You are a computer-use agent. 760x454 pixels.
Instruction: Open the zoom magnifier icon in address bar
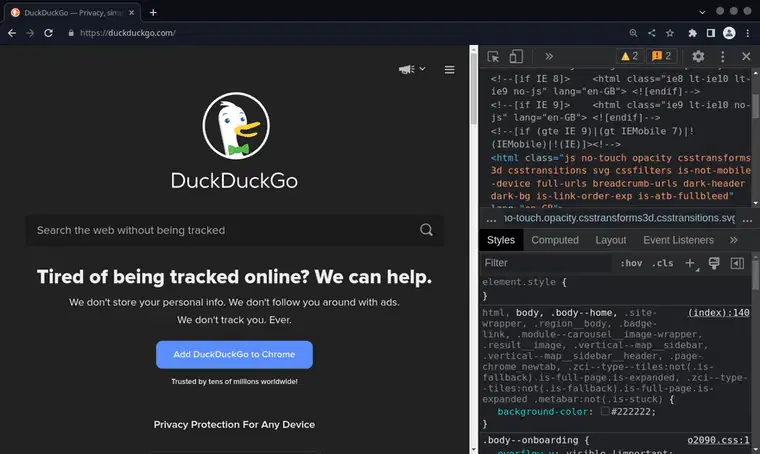pos(633,33)
